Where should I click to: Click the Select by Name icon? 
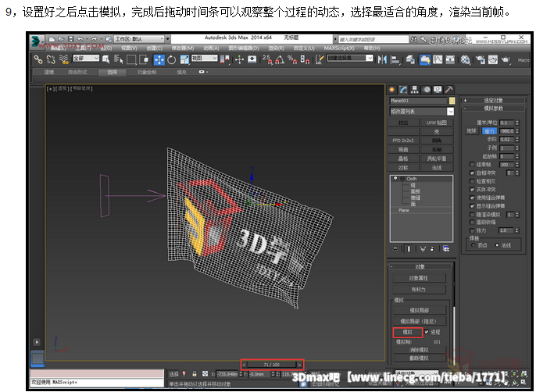pyautogui.click(x=118, y=59)
